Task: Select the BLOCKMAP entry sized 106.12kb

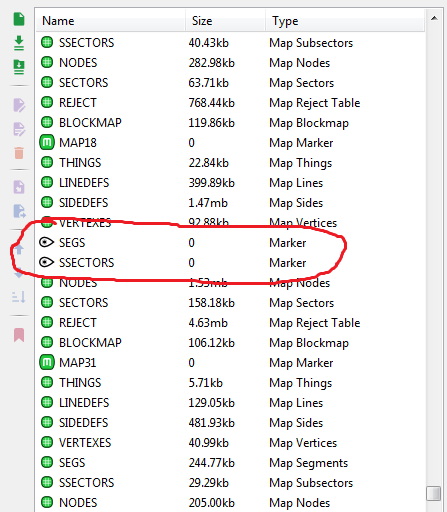Action: 90,343
